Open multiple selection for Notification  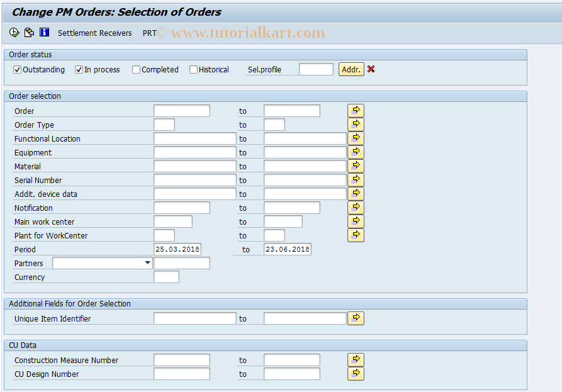[x=356, y=207]
